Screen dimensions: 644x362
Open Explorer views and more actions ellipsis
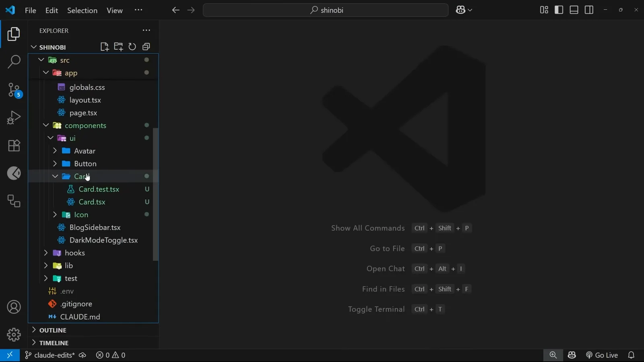coord(146,30)
